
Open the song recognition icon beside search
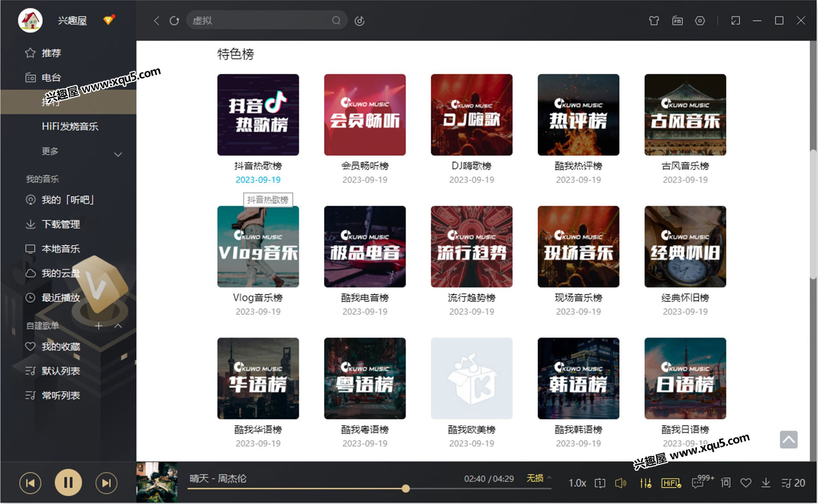(359, 21)
